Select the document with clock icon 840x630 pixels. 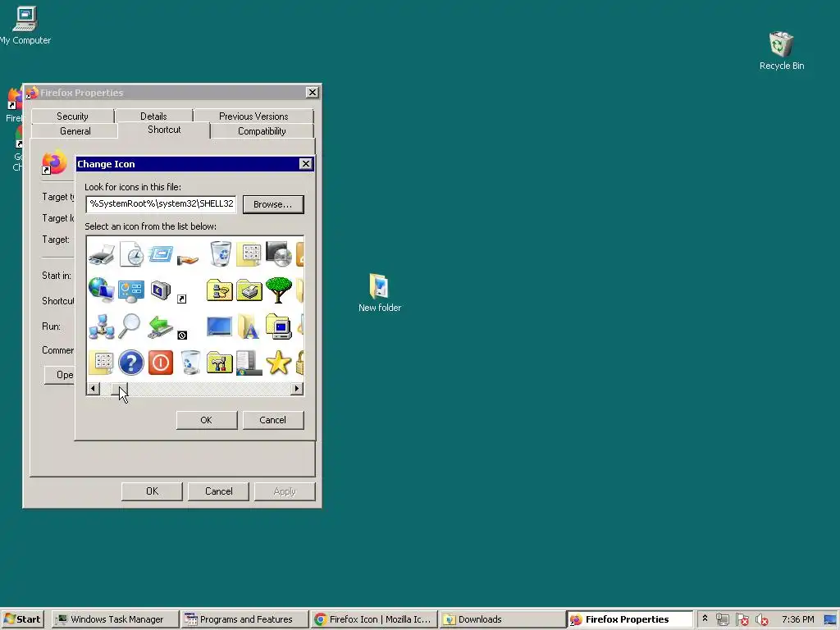coord(131,254)
